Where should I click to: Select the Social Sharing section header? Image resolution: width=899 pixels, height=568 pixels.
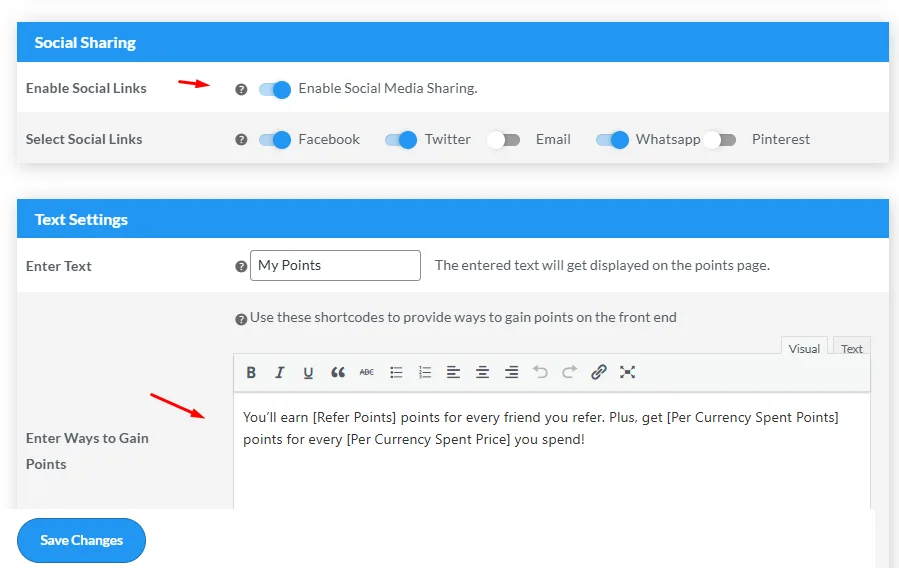453,42
